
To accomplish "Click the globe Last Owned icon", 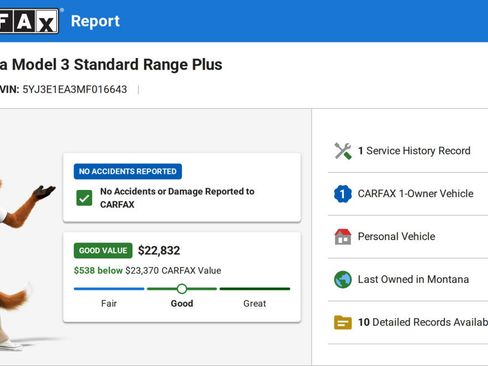I will [x=343, y=279].
